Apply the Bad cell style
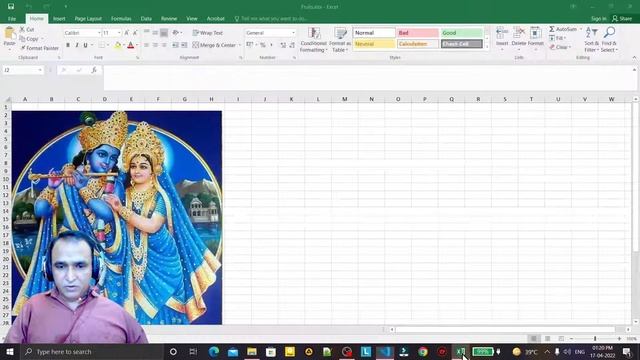 click(x=418, y=33)
